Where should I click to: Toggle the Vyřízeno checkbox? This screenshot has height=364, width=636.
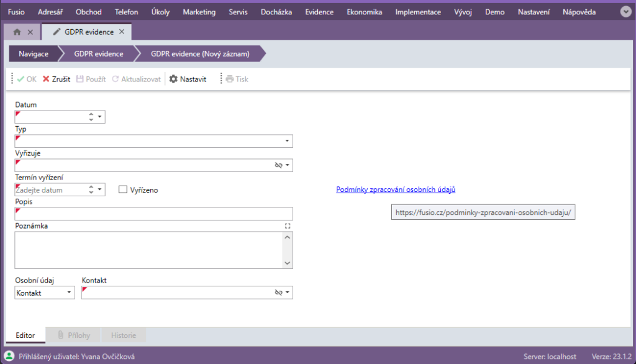tap(123, 189)
